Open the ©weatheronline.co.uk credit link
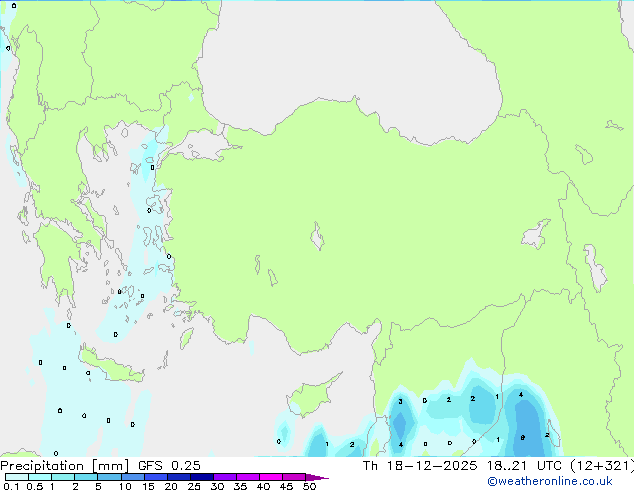Image resolution: width=634 pixels, height=490 pixels. (x=550, y=481)
